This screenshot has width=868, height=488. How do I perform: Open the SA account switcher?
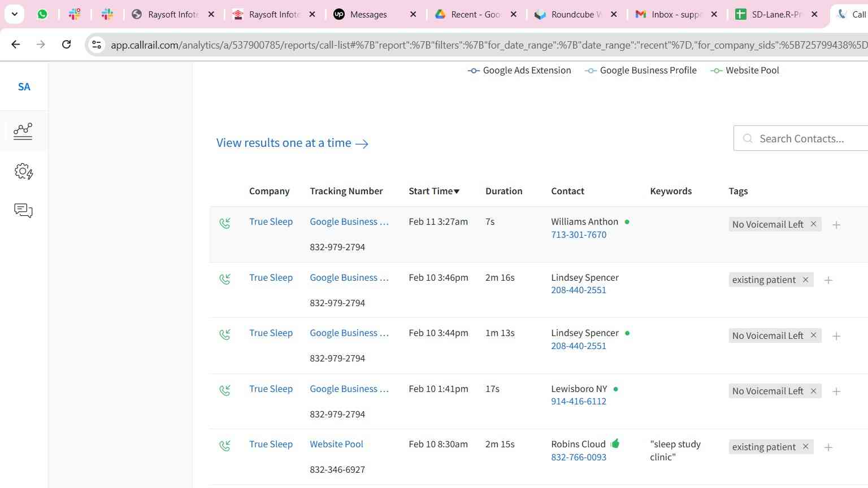(24, 87)
